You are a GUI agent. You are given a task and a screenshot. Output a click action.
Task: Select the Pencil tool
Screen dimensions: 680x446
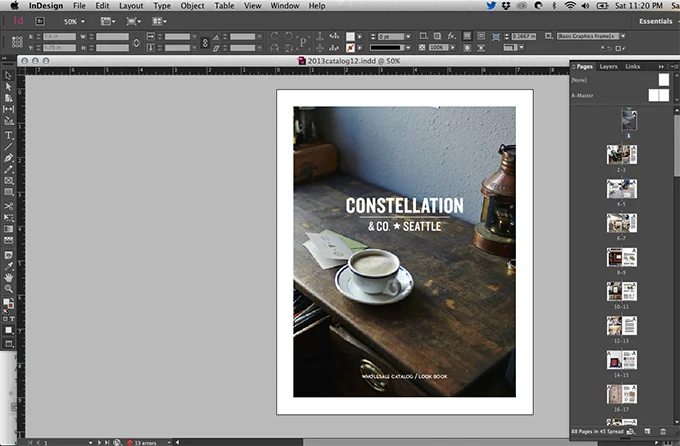pyautogui.click(x=8, y=169)
